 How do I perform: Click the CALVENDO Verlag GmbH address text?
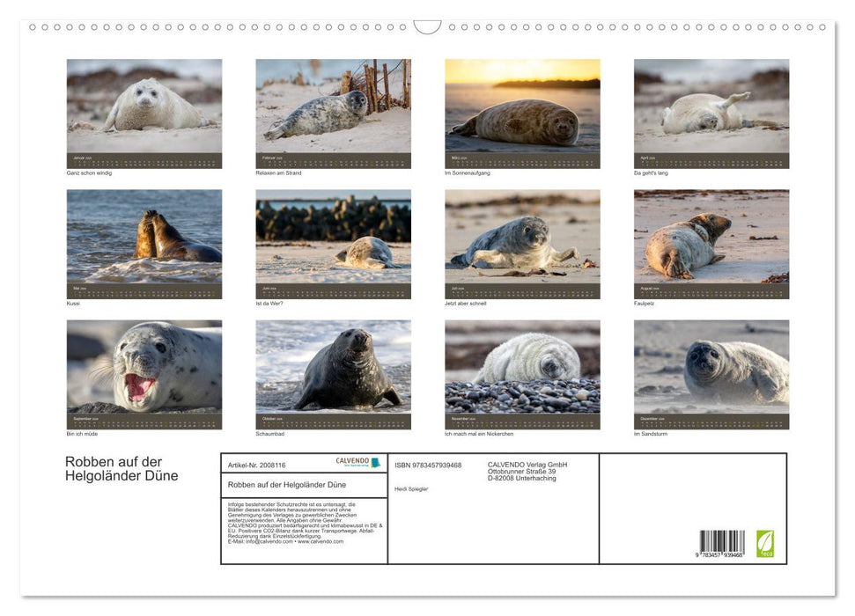[527, 471]
